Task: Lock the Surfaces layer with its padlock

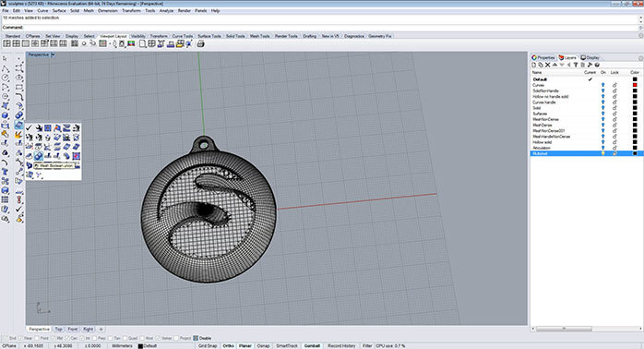Action: (x=614, y=114)
